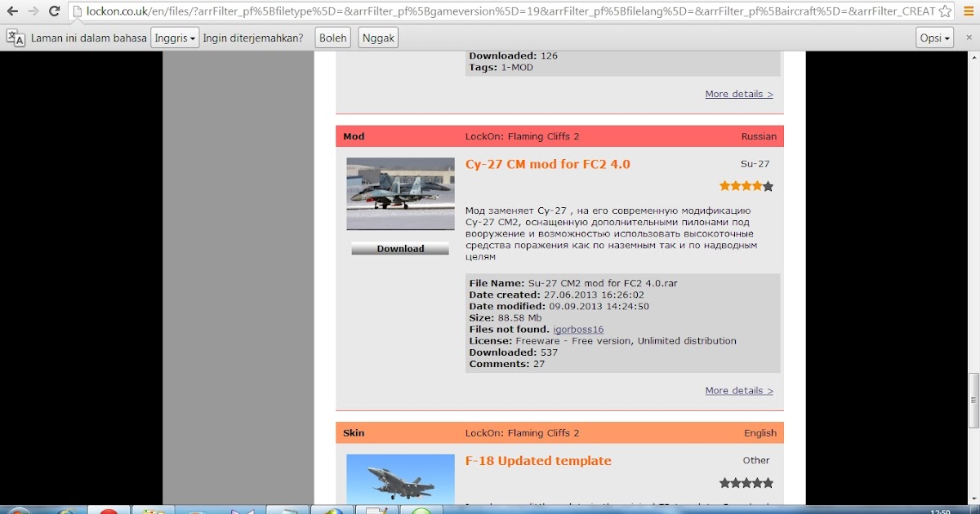Click LockOn: Flaming Cliffs 2 in the Mod header
Image resolution: width=980 pixels, height=514 pixels.
[522, 136]
